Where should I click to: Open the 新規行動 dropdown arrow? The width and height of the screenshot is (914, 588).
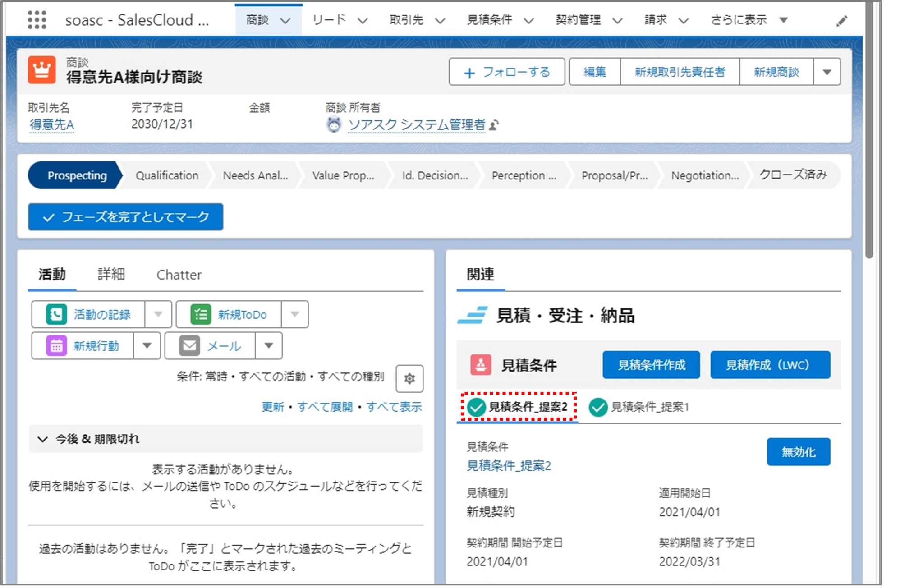pos(147,346)
